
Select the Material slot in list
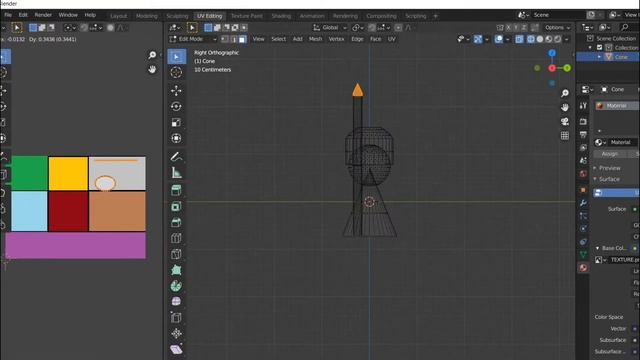click(x=617, y=106)
